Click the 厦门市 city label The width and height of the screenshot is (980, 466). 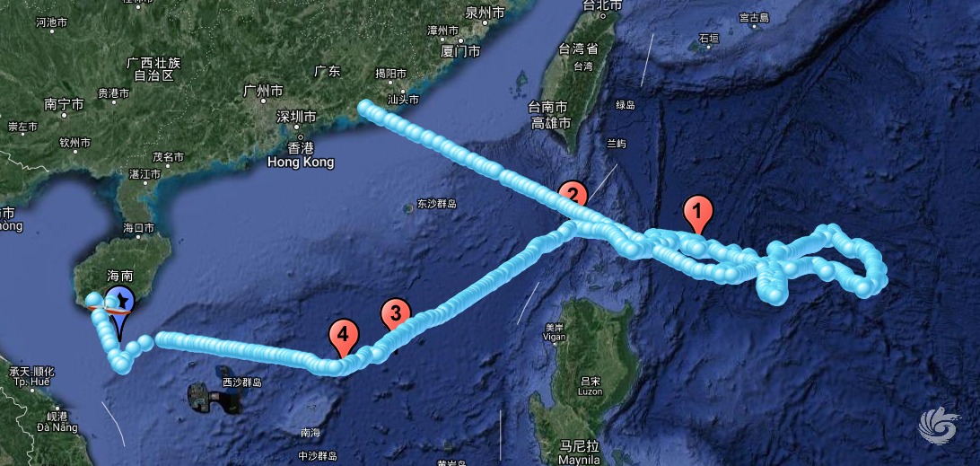[460, 50]
